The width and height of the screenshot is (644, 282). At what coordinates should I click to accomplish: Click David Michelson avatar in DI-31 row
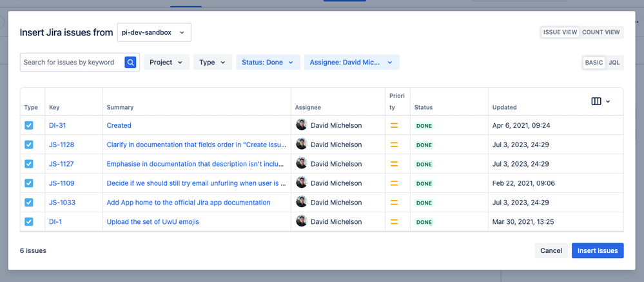click(x=302, y=125)
